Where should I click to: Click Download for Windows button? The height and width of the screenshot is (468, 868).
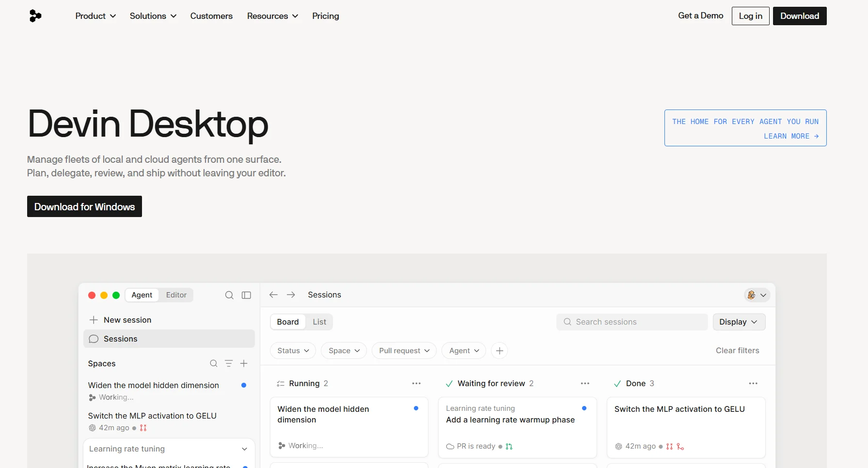coord(84,206)
